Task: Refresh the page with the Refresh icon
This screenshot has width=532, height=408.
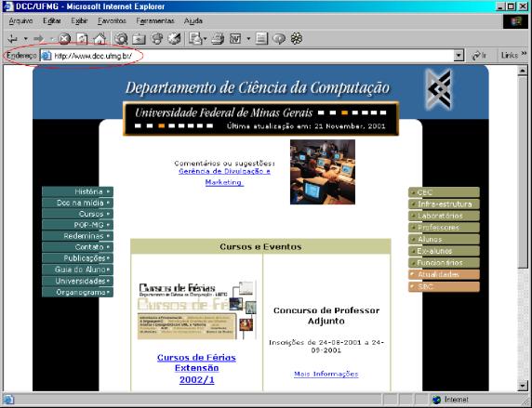Action: [x=82, y=39]
